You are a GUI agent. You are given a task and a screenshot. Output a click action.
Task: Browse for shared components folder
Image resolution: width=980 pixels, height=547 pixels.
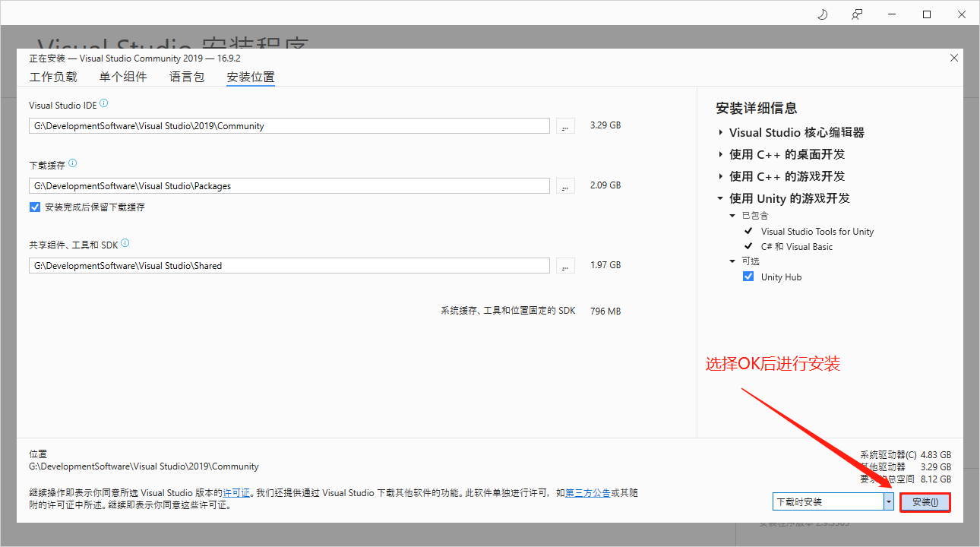click(x=565, y=266)
